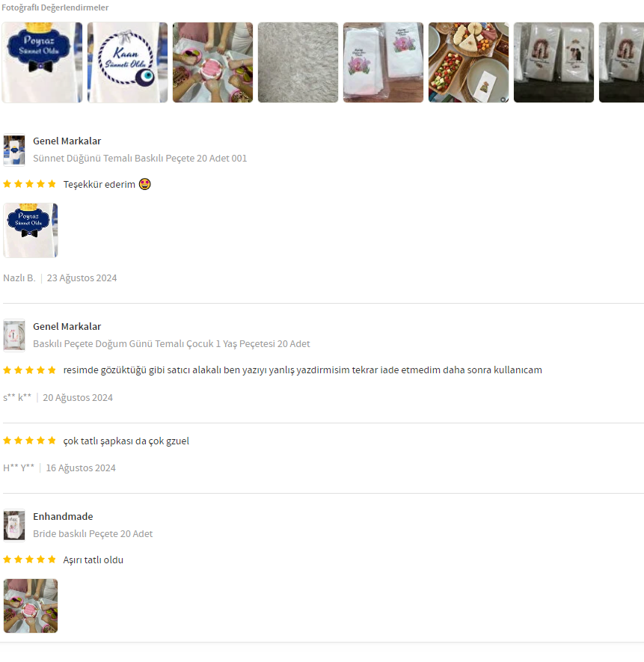Enlarge the Aşırı tatlı oldu review photo
Viewport: 644px width, 662px height.
(31, 606)
